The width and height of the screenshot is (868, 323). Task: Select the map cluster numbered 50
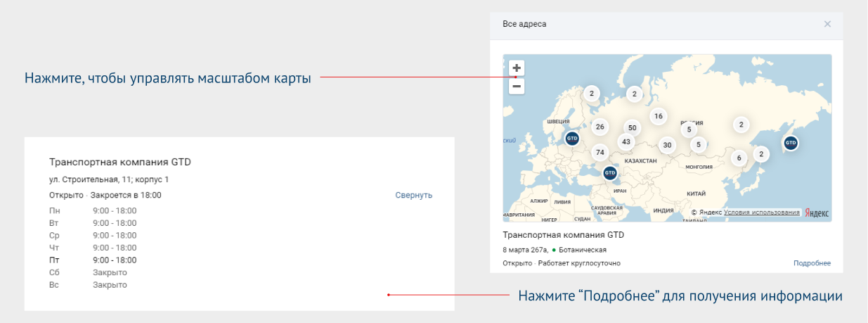pyautogui.click(x=633, y=127)
